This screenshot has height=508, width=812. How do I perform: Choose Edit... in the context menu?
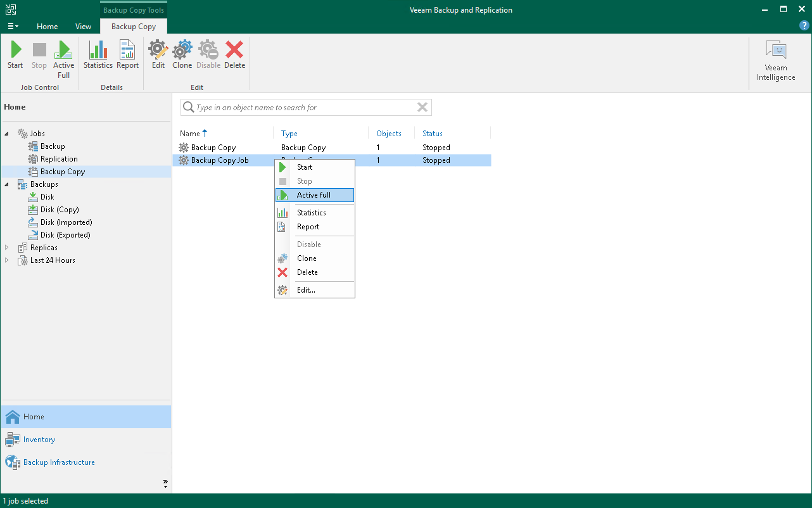(315, 290)
